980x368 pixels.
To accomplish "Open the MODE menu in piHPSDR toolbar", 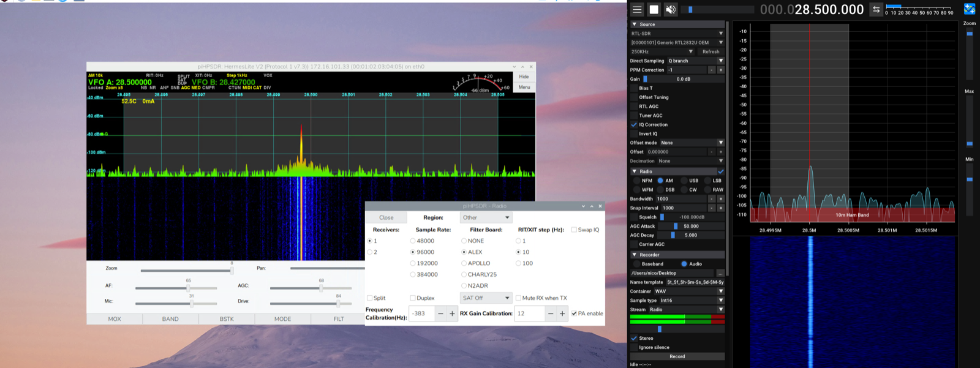I will tap(282, 319).
